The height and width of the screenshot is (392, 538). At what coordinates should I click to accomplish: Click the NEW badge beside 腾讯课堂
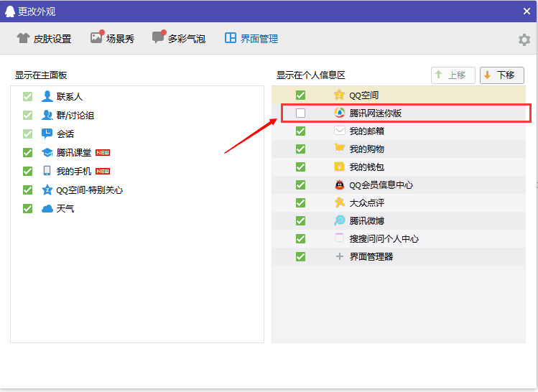103,153
